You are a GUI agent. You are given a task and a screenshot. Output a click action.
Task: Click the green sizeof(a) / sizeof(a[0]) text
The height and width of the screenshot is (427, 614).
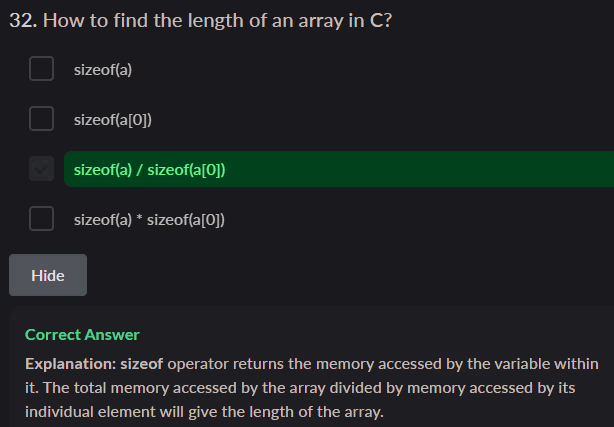[149, 170]
